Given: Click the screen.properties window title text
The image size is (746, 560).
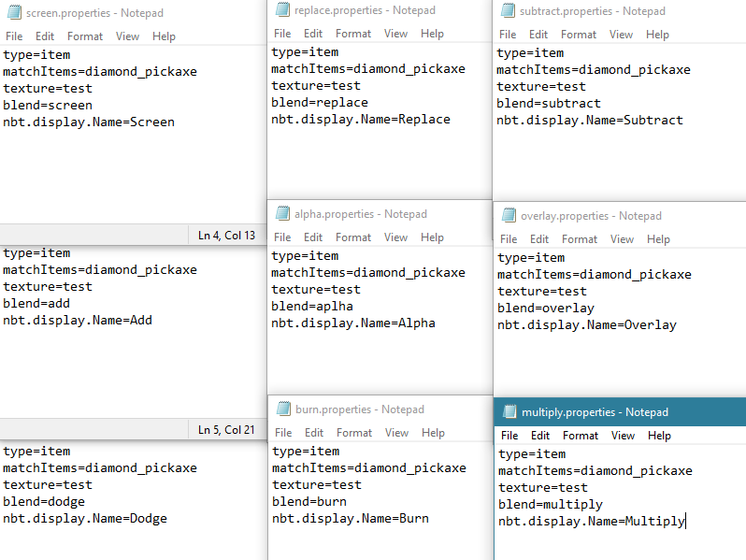Looking at the screenshot, I should coord(94,13).
